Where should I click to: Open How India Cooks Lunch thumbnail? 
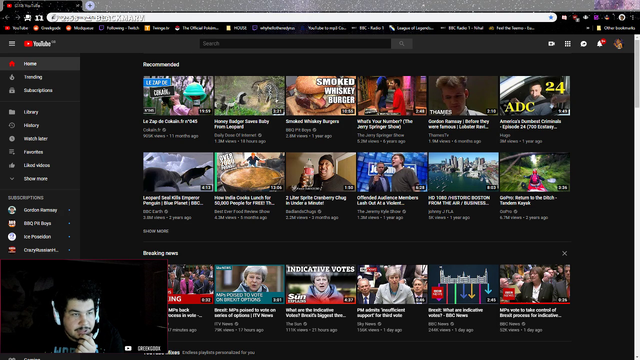(249, 172)
